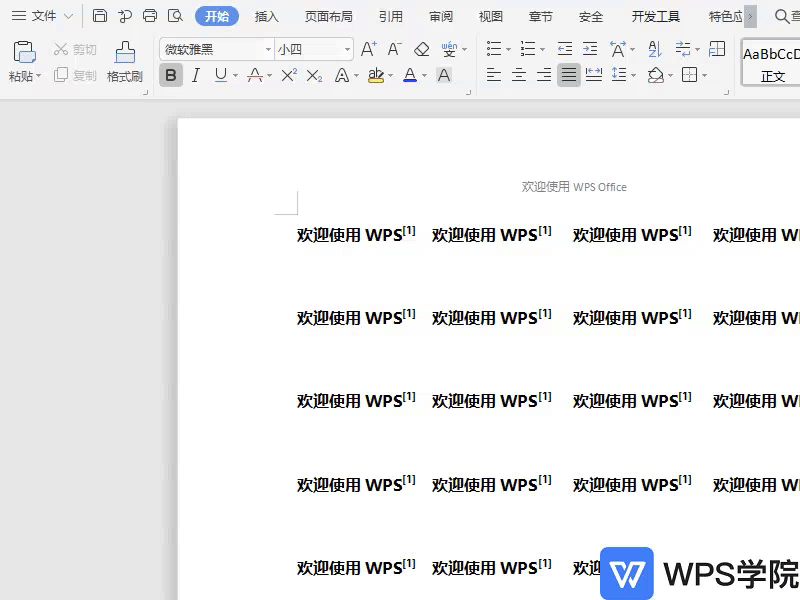Apply subscript formatting
The width and height of the screenshot is (800, 600).
[x=313, y=75]
